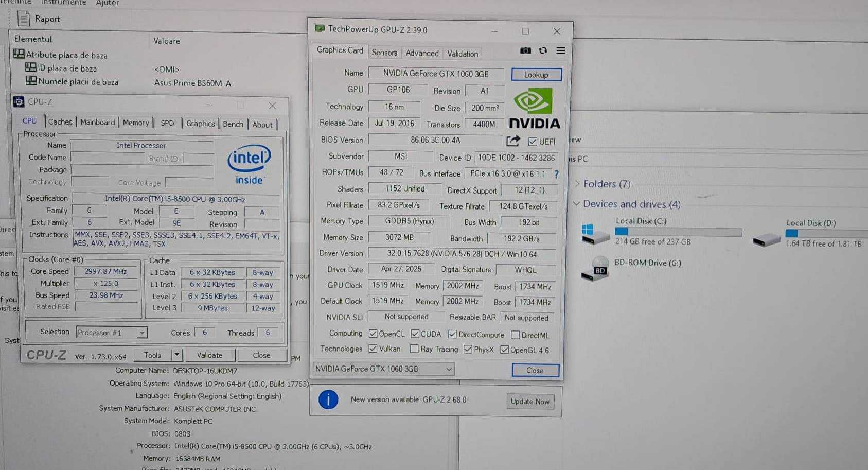Click the Valoare column header
868x470 pixels.
[167, 41]
